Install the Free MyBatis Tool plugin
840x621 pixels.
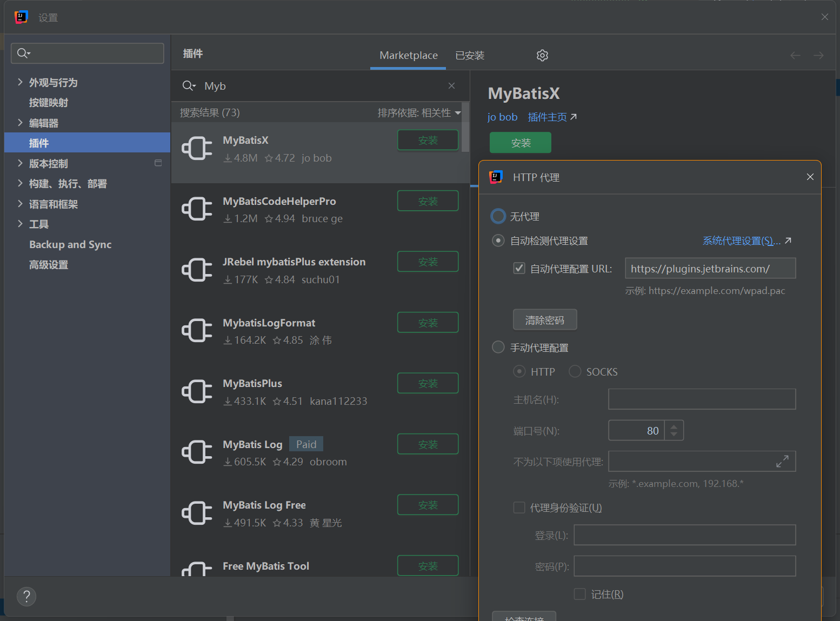428,566
